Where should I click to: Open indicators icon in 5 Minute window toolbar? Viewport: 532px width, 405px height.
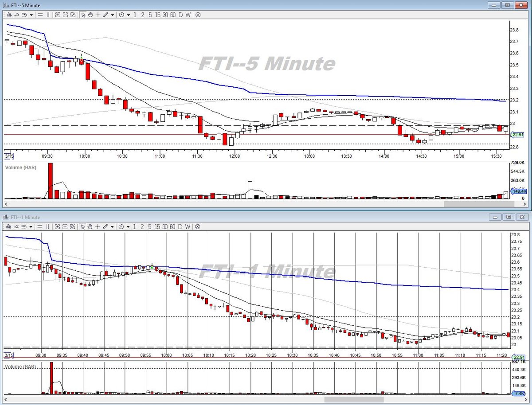click(x=16, y=15)
